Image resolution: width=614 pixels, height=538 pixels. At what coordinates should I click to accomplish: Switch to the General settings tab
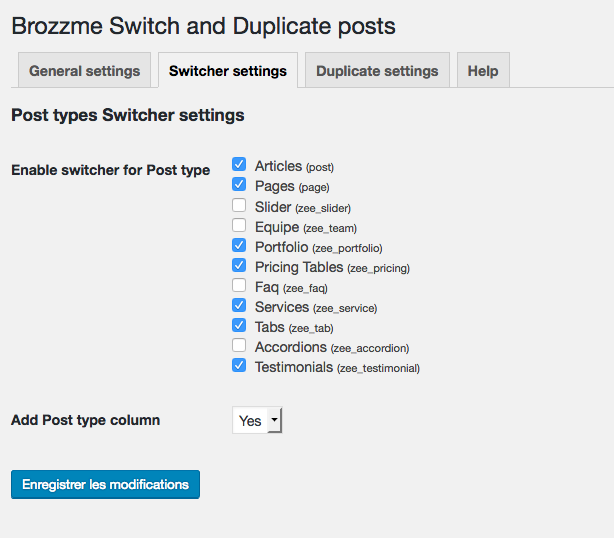(x=84, y=71)
